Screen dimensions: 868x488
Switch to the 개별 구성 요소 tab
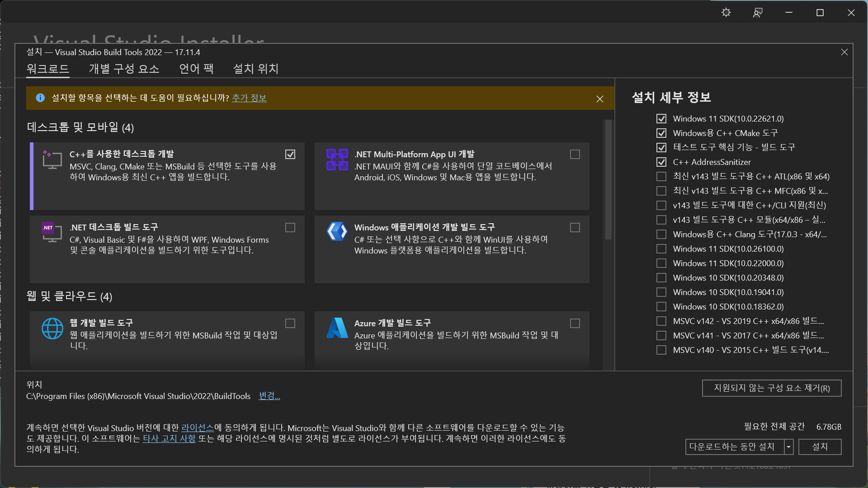coord(124,69)
